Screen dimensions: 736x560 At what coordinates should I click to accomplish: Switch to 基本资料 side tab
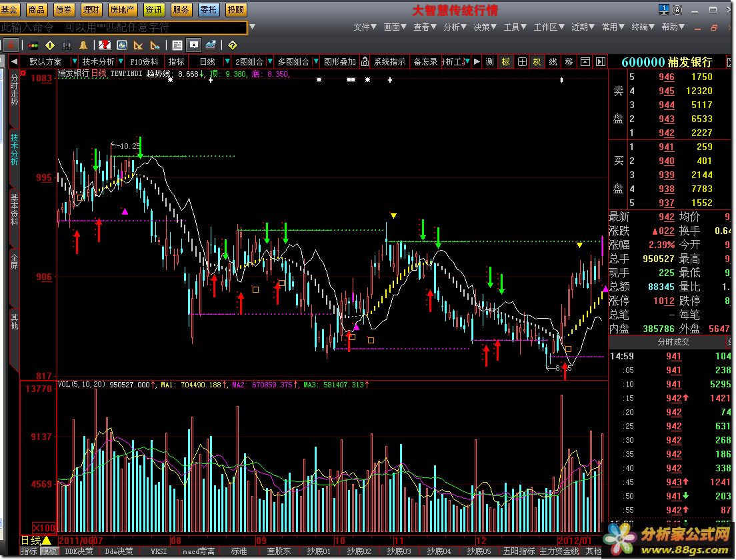pyautogui.click(x=14, y=210)
